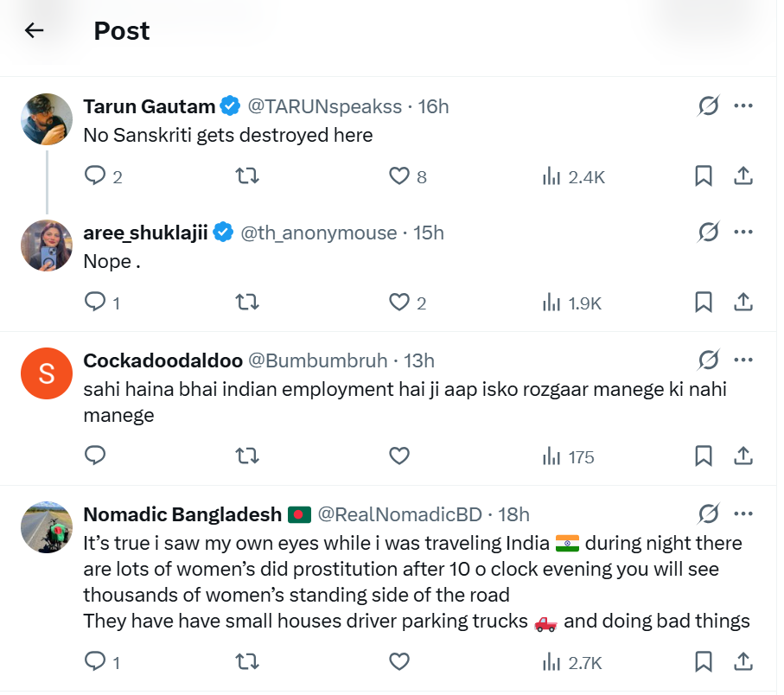Image resolution: width=784 pixels, height=695 pixels.
Task: Go back using the arrow icon
Action: (34, 31)
